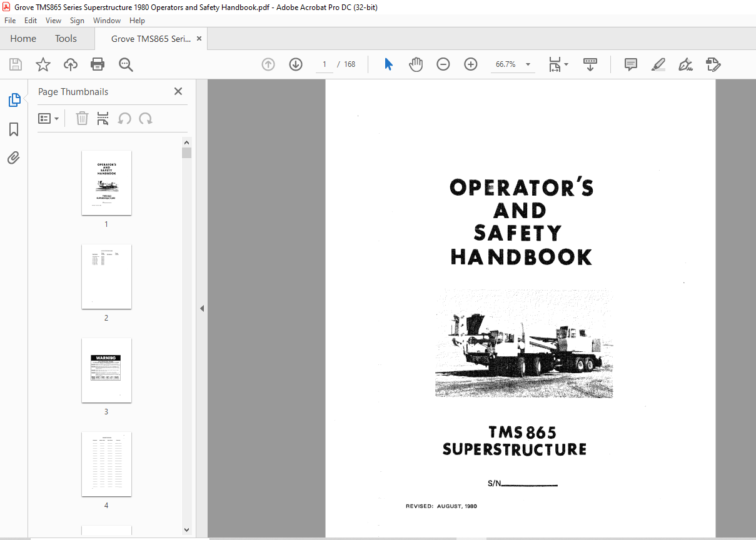
Task: Rotate page counterclockwise
Action: (x=124, y=118)
